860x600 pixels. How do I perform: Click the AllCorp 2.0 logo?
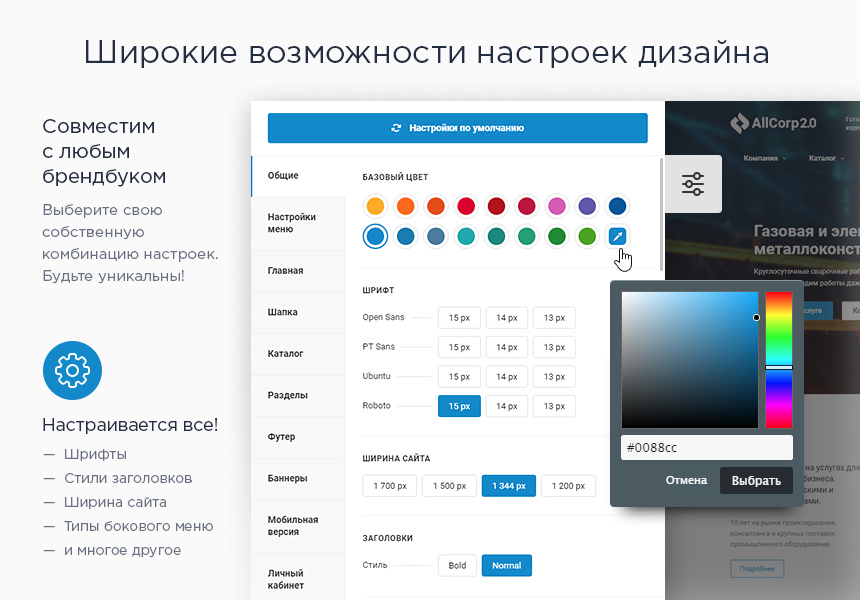pyautogui.click(x=773, y=123)
